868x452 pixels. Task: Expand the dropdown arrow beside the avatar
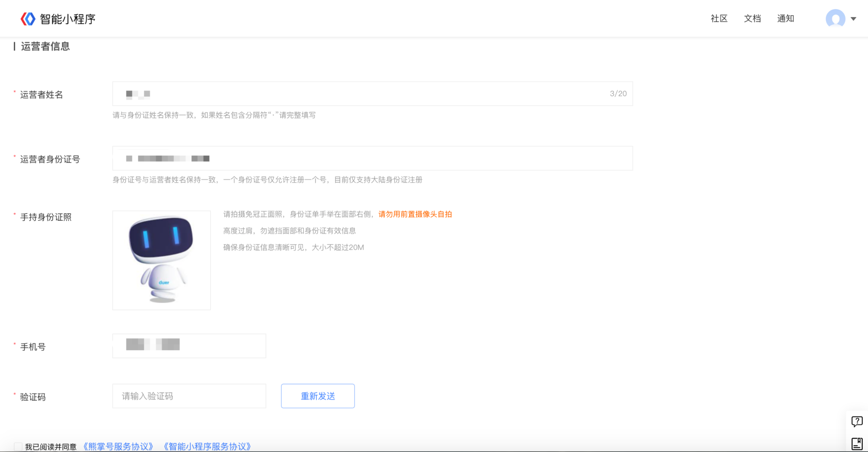853,18
